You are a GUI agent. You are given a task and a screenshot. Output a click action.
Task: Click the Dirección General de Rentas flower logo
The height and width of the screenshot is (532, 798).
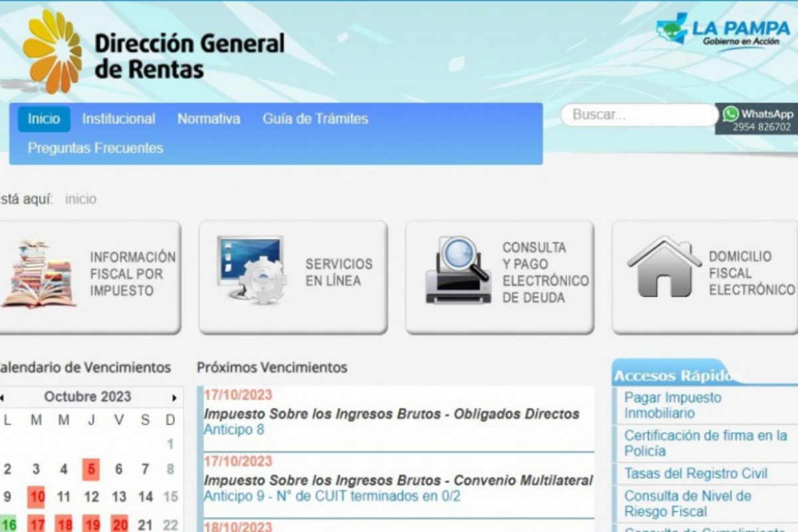coord(52,52)
